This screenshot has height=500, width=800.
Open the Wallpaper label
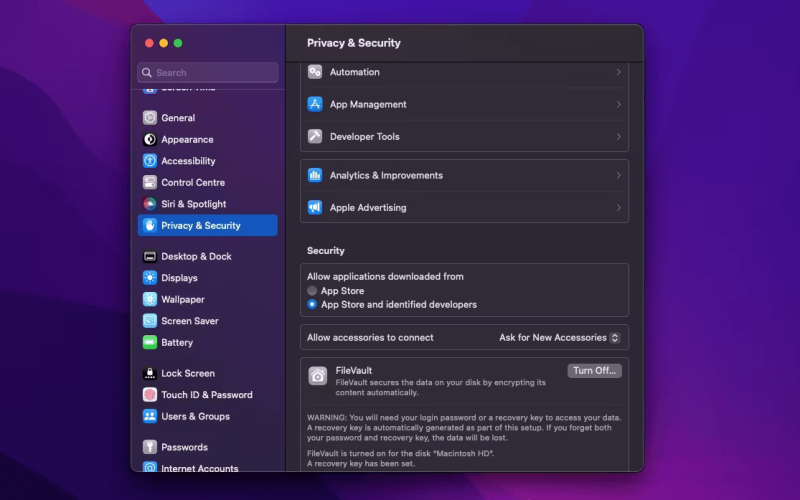pos(183,299)
